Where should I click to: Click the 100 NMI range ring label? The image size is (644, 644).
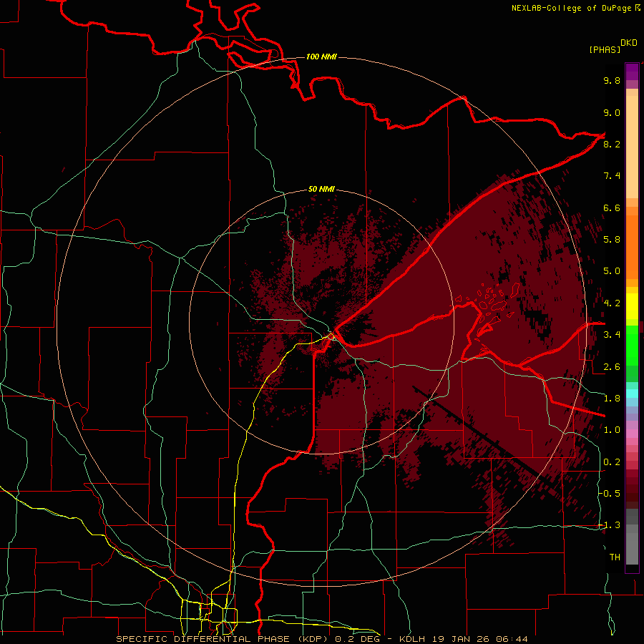coord(321,57)
